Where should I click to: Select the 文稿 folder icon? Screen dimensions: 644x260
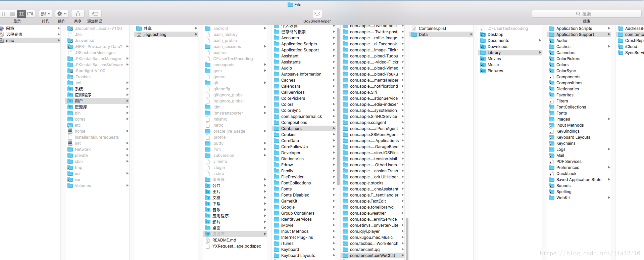[x=208, y=198]
